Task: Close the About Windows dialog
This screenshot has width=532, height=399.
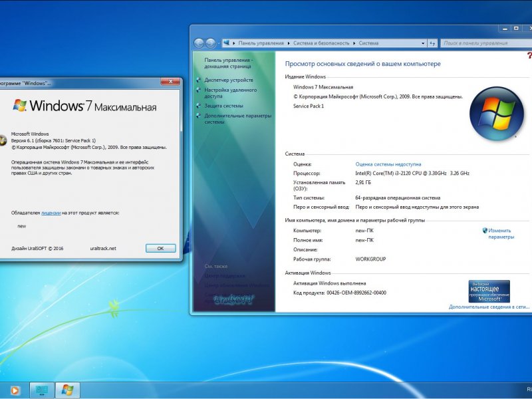Action: click(170, 81)
